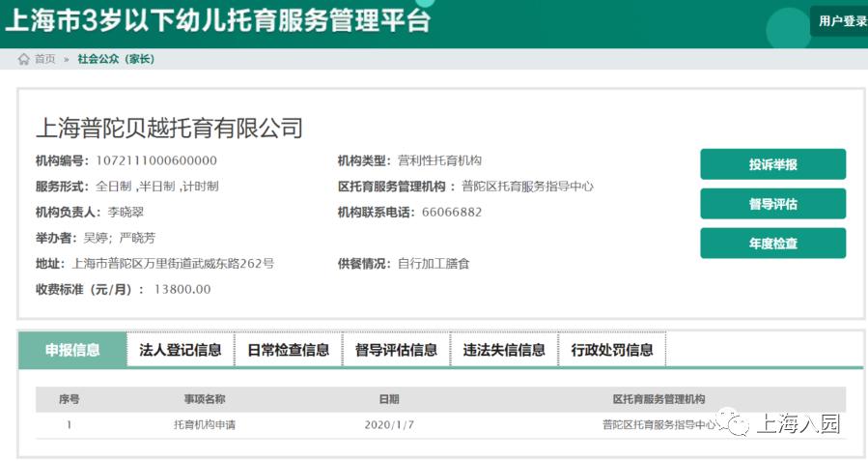868x461 pixels.
Task: Switch to the 法人登记信息 tab
Action: coord(181,350)
